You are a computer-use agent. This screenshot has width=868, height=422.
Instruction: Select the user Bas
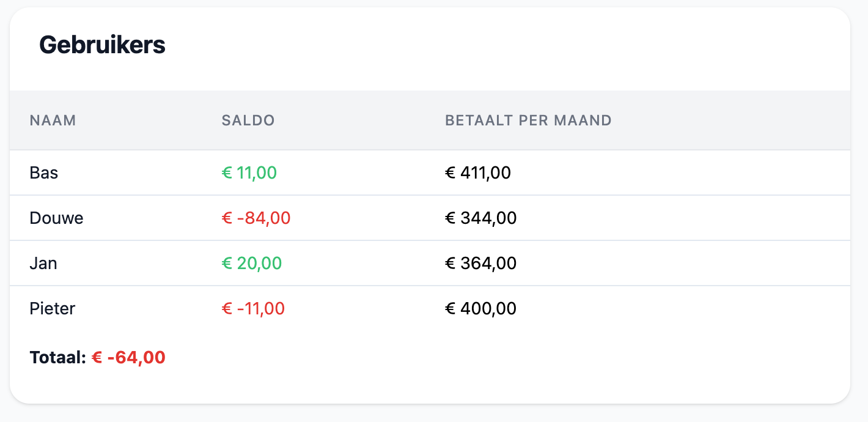(x=43, y=172)
